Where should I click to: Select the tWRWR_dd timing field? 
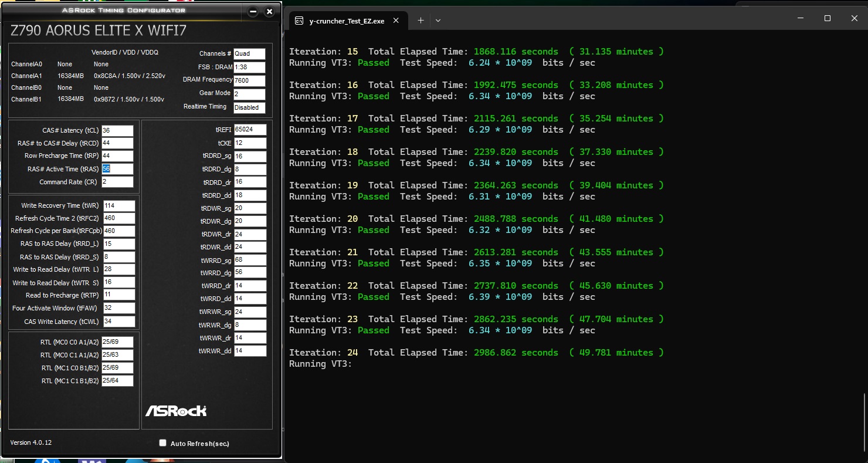click(x=250, y=351)
